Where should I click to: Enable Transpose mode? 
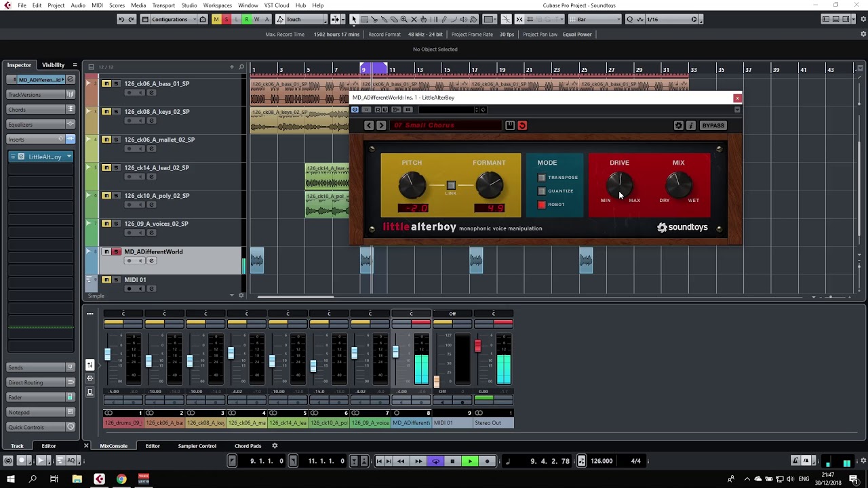541,178
